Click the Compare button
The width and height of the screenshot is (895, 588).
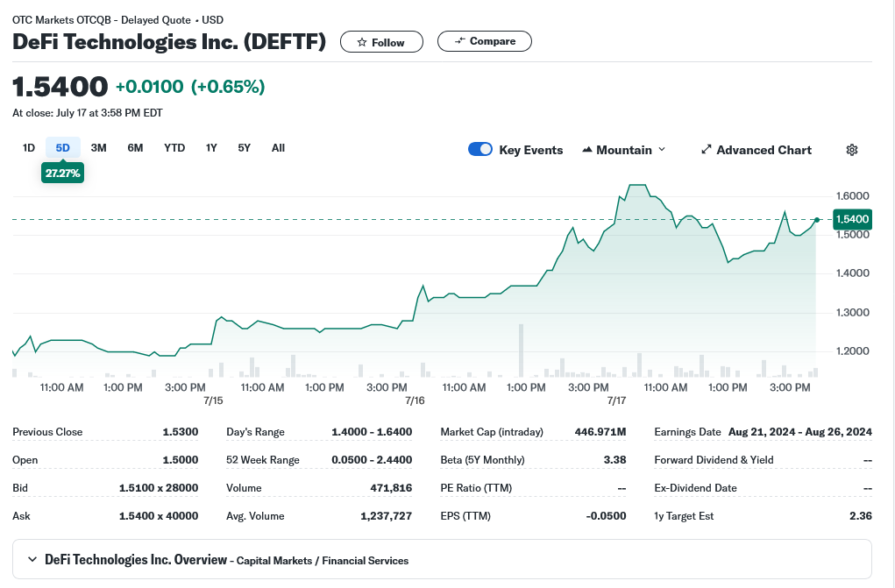pos(485,41)
